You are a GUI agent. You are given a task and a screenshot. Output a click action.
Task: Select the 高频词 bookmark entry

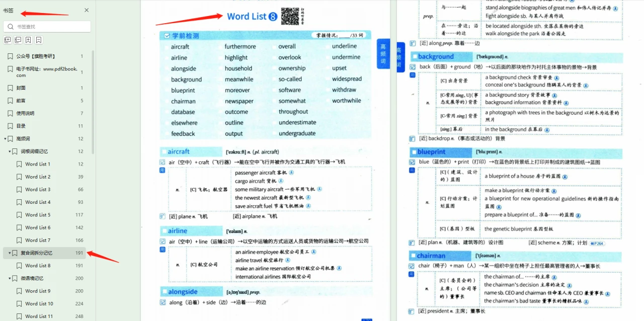pos(23,139)
